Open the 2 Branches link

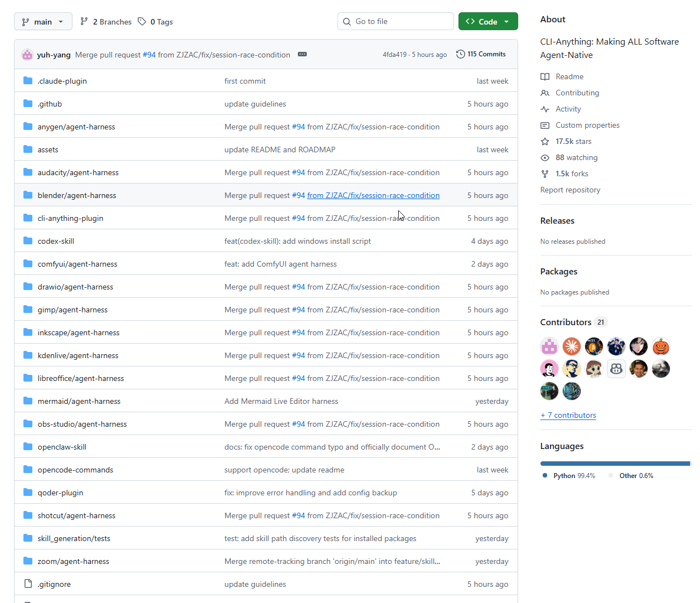(x=106, y=22)
